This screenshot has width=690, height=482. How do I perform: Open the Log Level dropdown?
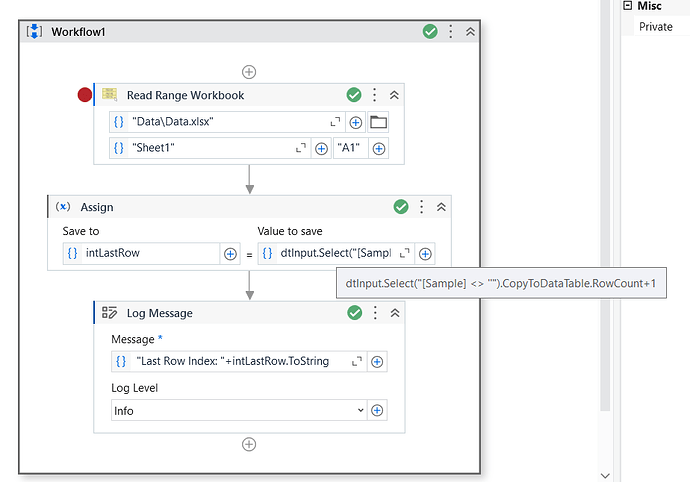361,410
